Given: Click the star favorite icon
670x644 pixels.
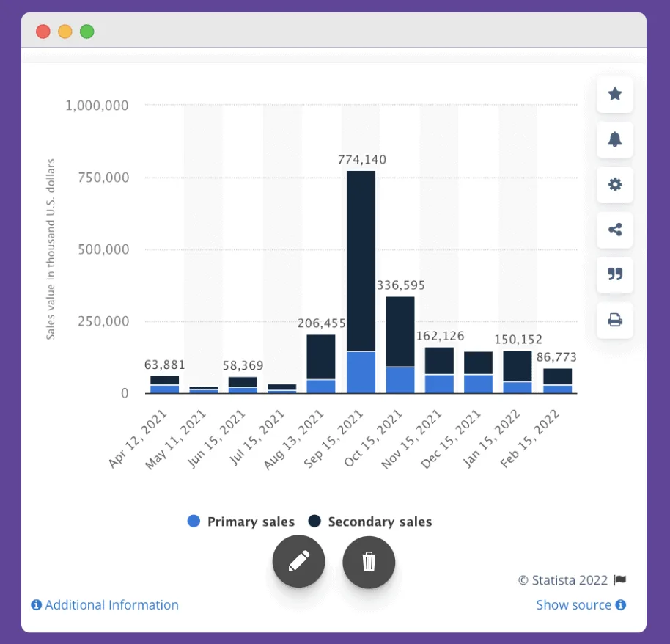Looking at the screenshot, I should [x=615, y=94].
